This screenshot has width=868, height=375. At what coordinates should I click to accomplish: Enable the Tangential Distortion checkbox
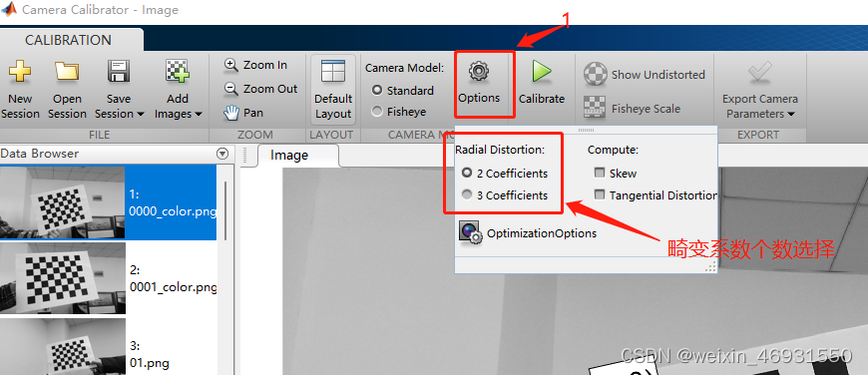[599, 194]
